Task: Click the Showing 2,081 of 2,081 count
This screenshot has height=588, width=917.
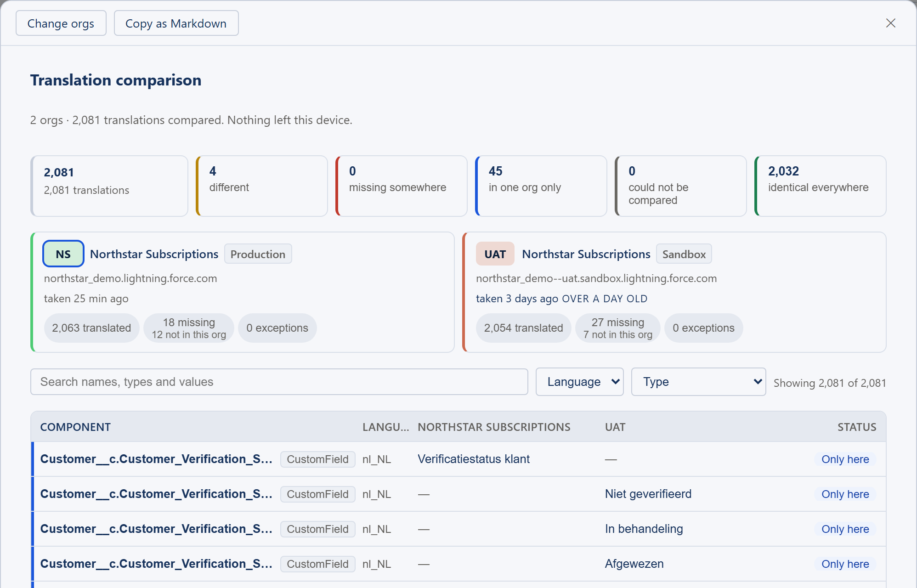Action: tap(830, 383)
